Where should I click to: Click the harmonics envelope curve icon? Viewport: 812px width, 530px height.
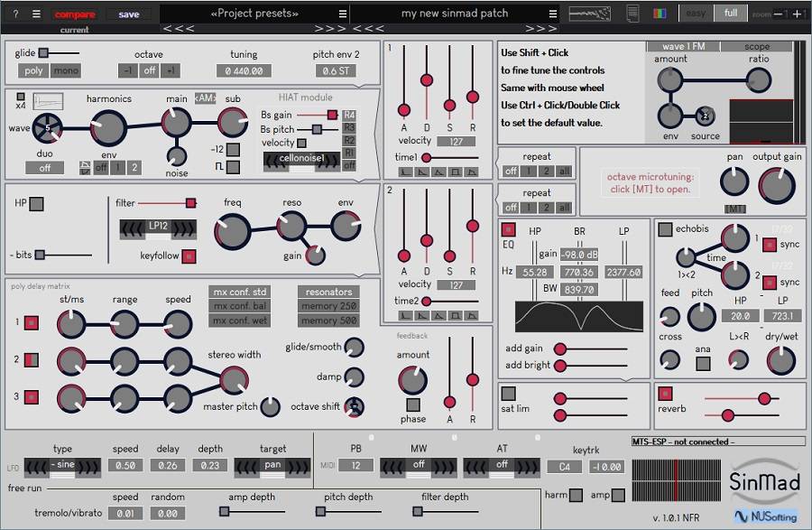point(84,168)
